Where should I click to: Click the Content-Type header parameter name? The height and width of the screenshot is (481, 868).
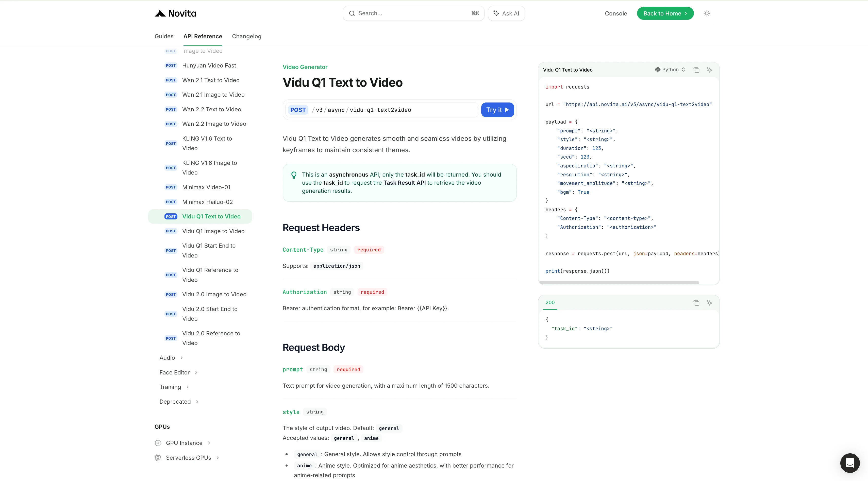pos(303,250)
